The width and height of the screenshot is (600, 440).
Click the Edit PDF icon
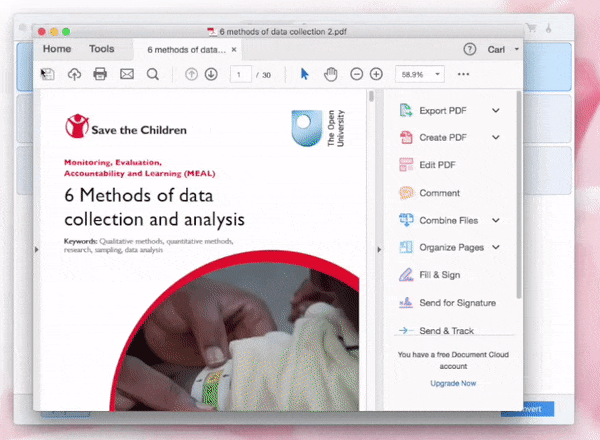406,165
